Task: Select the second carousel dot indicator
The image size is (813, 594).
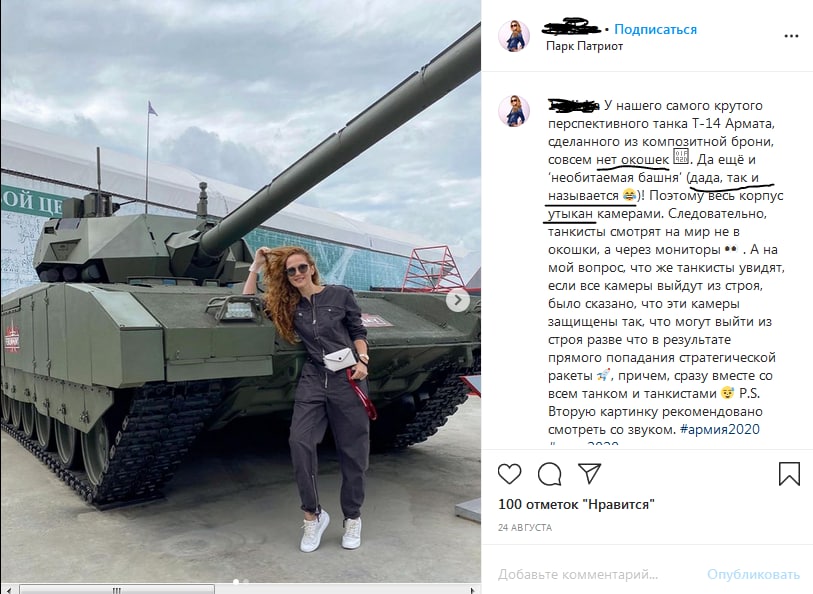Action: coord(246,581)
